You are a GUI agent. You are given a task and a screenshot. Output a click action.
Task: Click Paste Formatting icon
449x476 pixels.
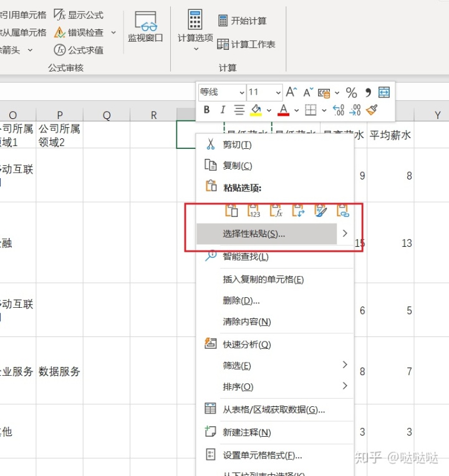[321, 210]
